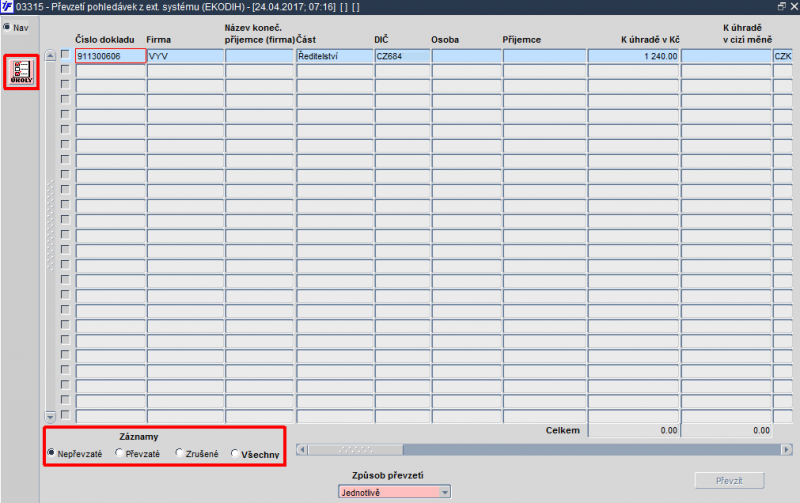Close the window with X button
Viewport: 800px width, 503px height.
point(794,7)
